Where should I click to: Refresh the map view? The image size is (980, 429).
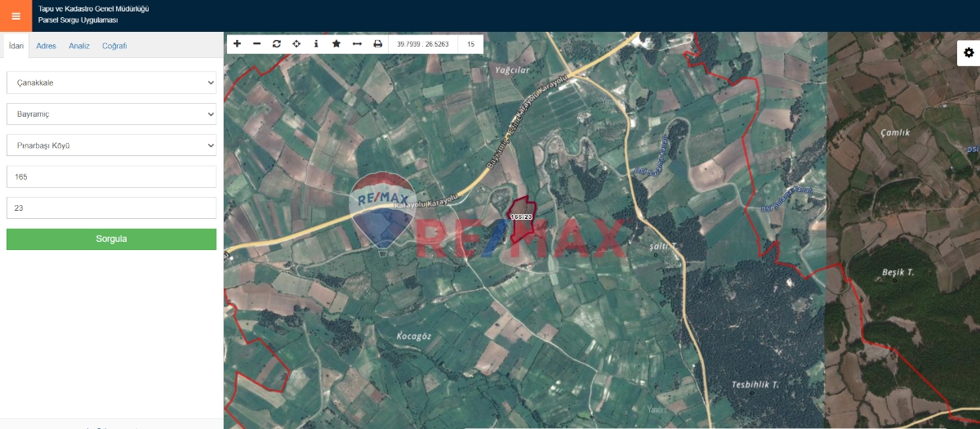[277, 44]
